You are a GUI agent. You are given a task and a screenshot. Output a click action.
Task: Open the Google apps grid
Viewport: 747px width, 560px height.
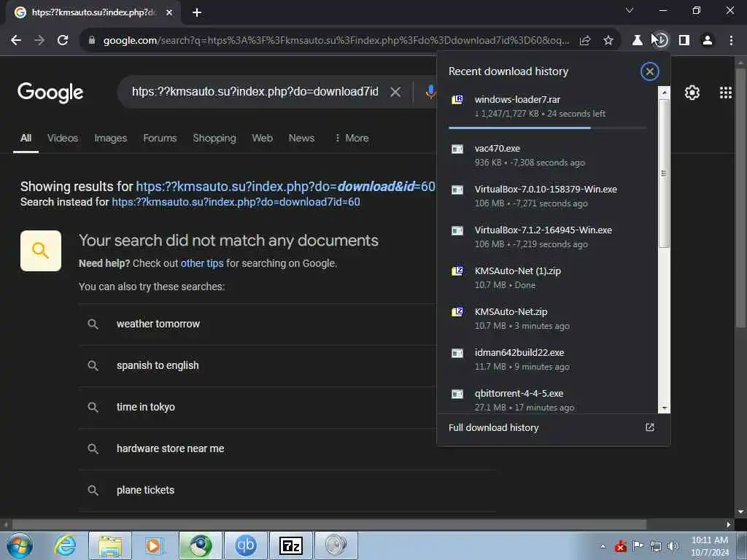(726, 93)
